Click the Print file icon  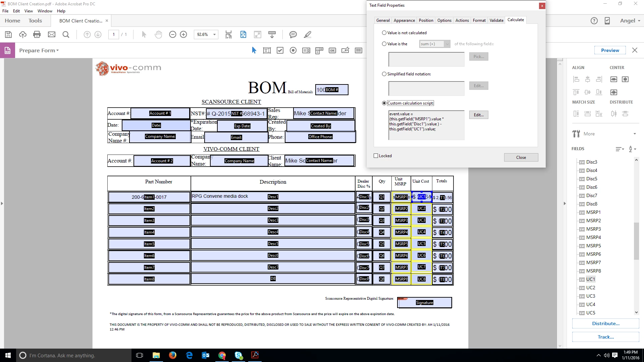[37, 35]
